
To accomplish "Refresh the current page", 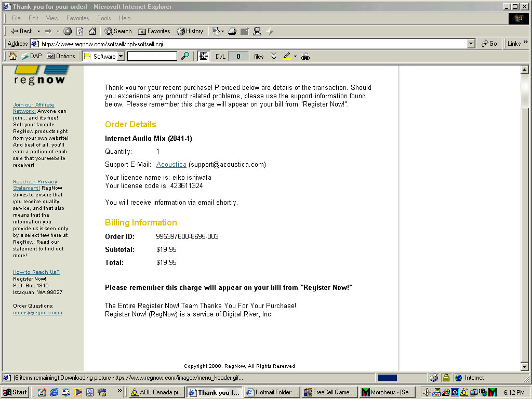I will (x=79, y=31).
